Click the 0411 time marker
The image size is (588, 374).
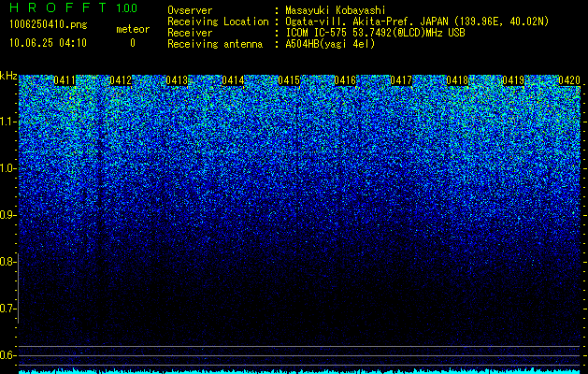(x=65, y=80)
